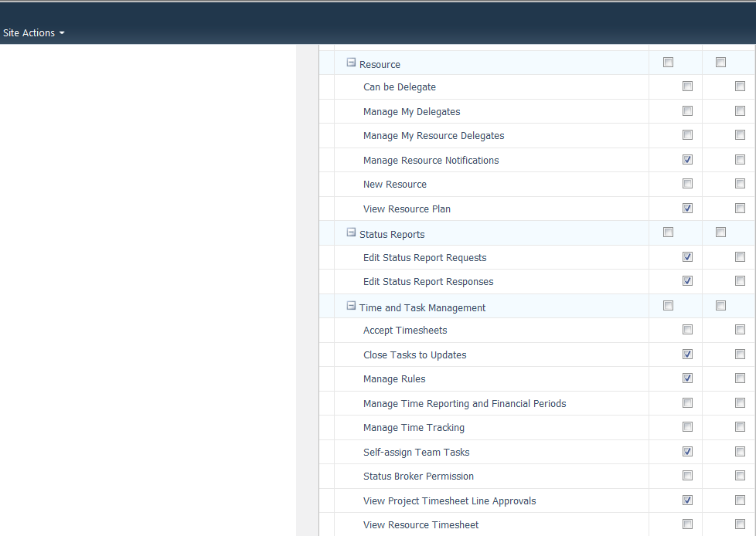Uncheck the checked View Resource Plan box
Viewport: 756px width, 536px height.
point(687,209)
